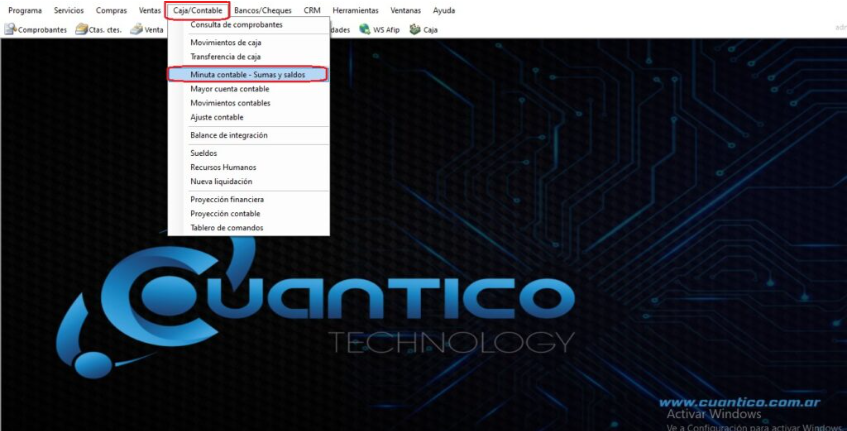
Task: Open the CRM menu
Action: point(312,10)
